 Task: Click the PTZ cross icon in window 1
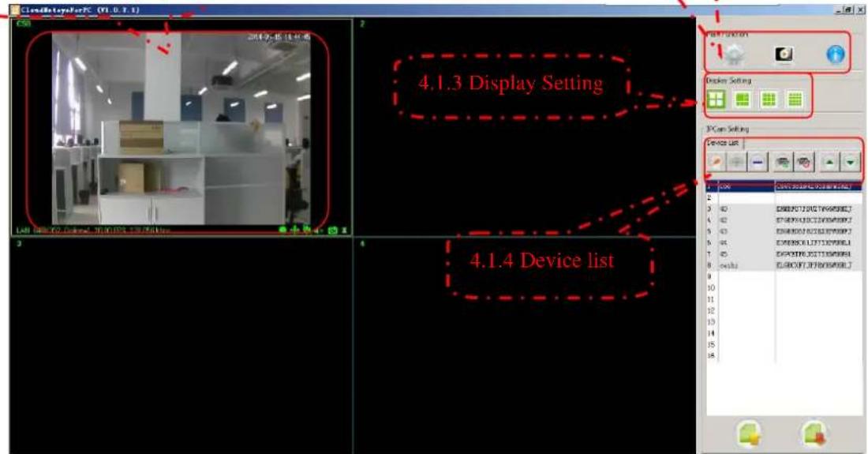point(294,231)
